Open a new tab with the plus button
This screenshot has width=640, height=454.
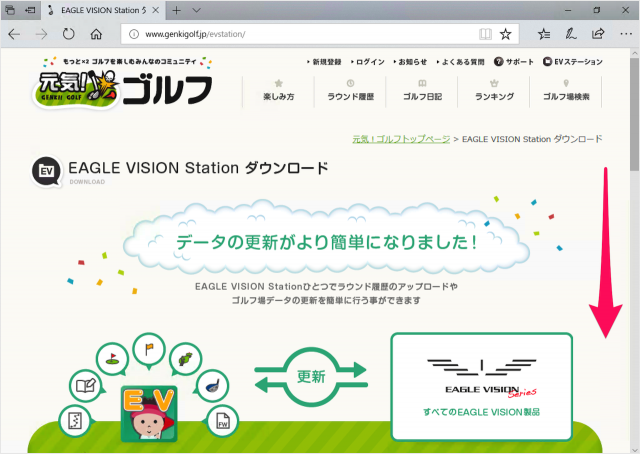click(176, 10)
